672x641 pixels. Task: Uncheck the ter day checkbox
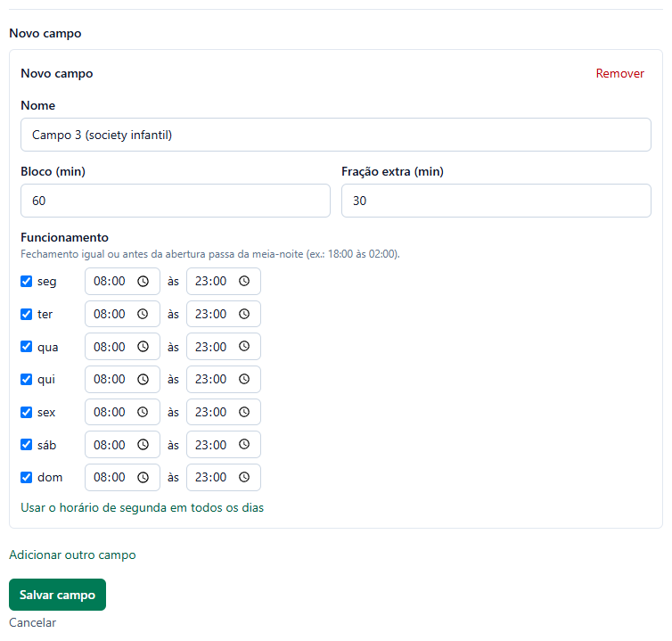point(26,315)
